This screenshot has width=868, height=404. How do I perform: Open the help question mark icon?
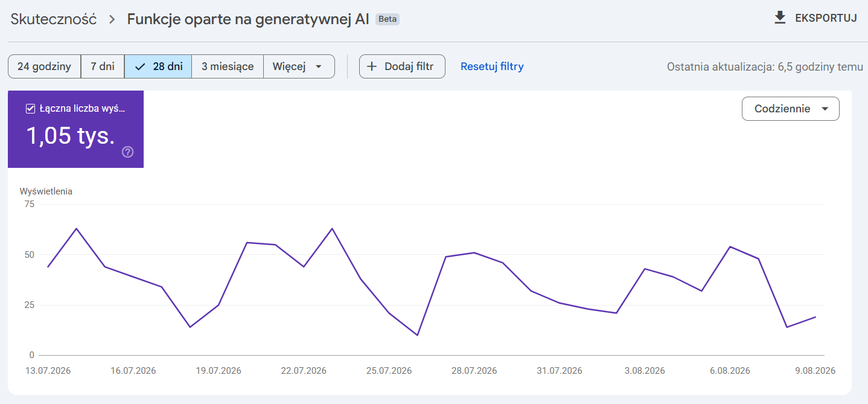[x=127, y=152]
